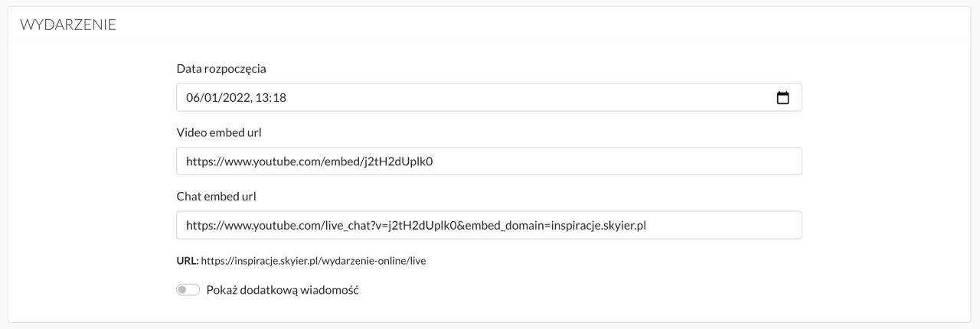Screen dimensions: 980x329
Task: Click blank right end of Chat embed url field
Action: (x=735, y=226)
